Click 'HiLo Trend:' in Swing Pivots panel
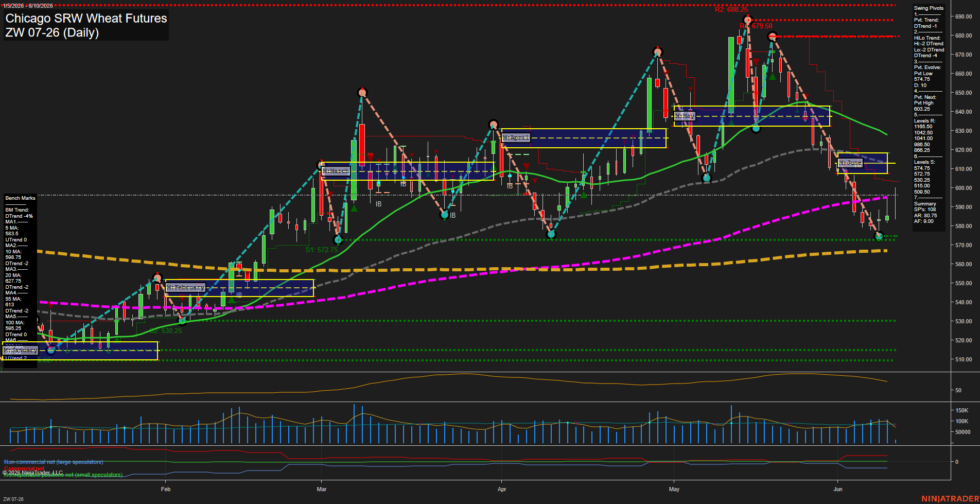This screenshot has width=980, height=504. (927, 38)
